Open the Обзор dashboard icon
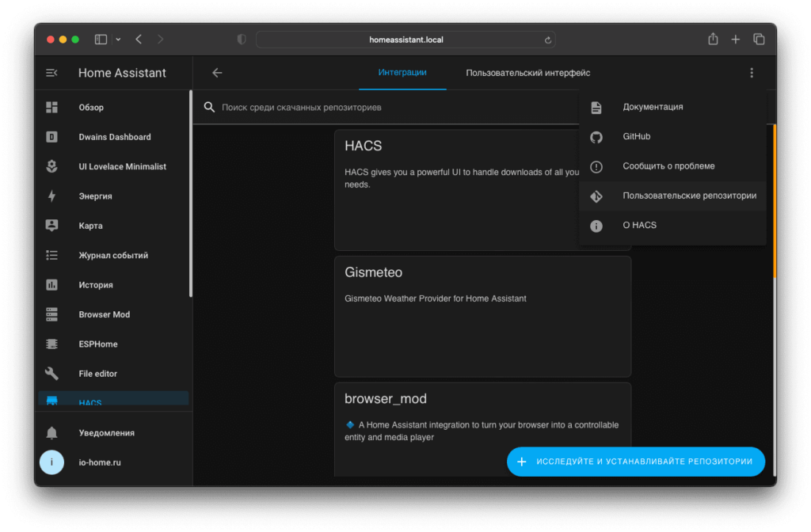 click(51, 107)
